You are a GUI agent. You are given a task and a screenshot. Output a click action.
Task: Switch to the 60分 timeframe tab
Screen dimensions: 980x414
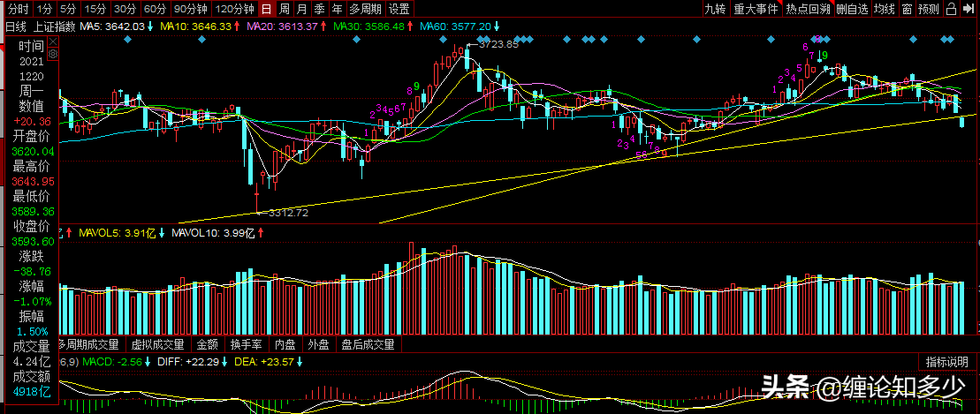click(154, 9)
